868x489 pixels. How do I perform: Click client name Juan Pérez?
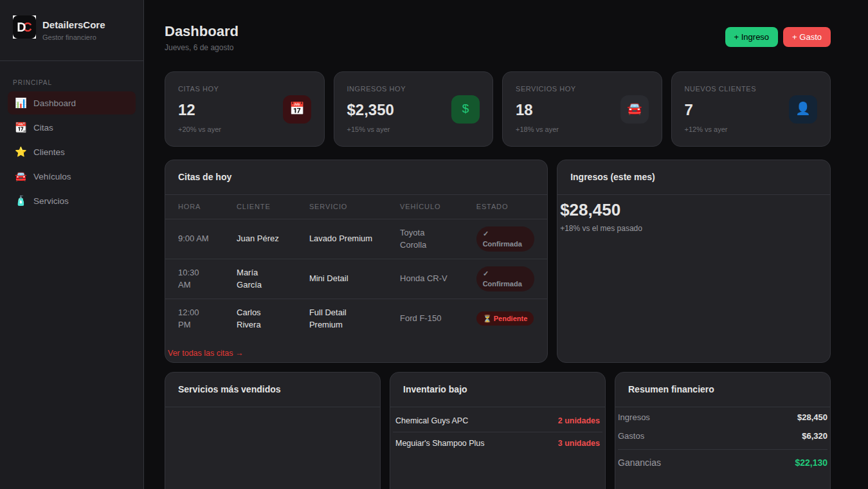(258, 239)
